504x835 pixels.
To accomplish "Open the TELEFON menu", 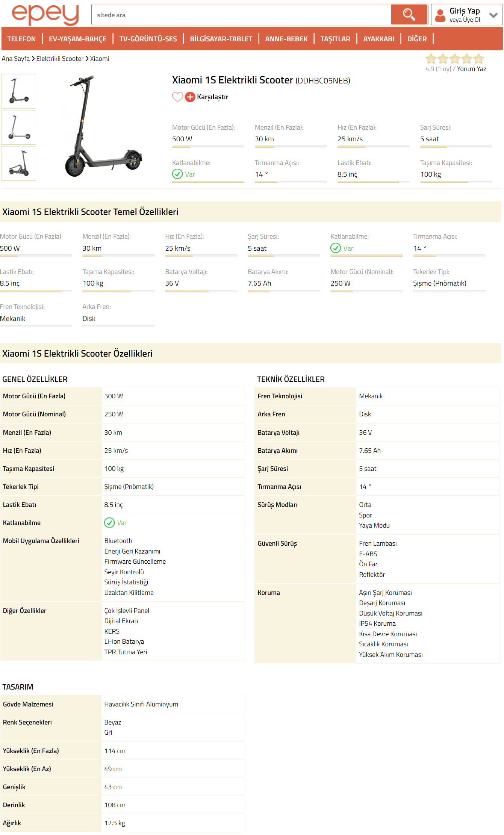I will (x=21, y=39).
